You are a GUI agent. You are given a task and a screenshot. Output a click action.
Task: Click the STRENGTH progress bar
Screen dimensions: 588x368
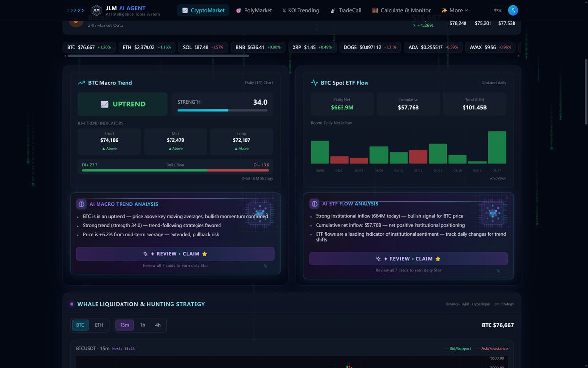click(x=222, y=110)
